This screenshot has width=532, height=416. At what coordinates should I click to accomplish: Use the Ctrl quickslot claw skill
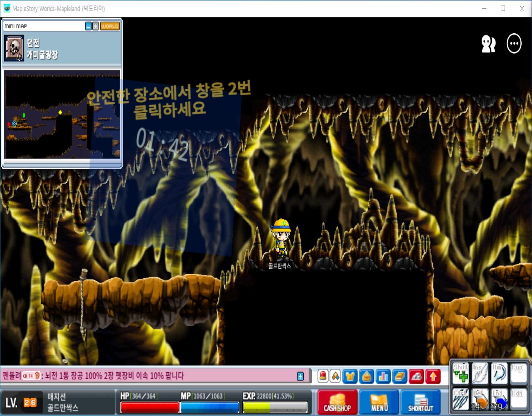click(461, 399)
